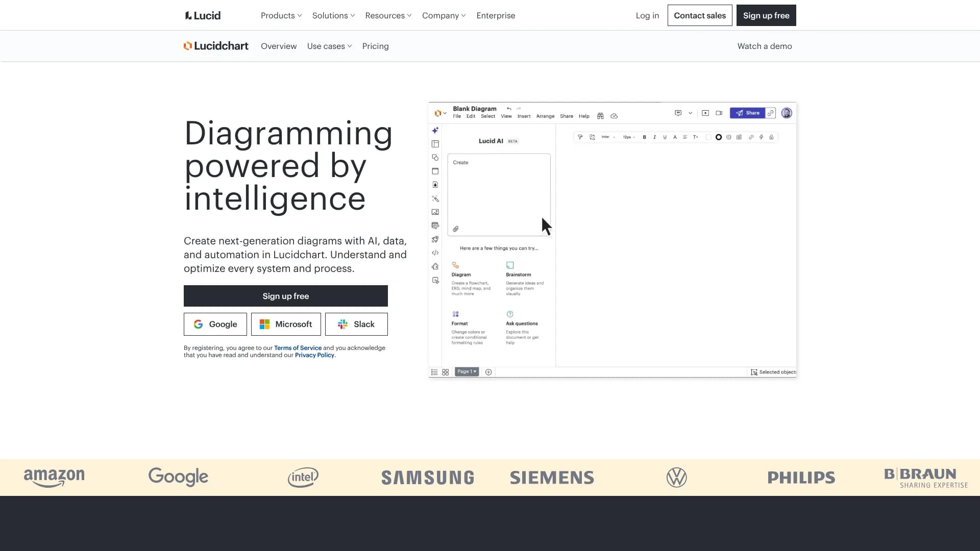The width and height of the screenshot is (980, 551).
Task: Click inside the Lucid AI Create field
Action: coord(499,194)
